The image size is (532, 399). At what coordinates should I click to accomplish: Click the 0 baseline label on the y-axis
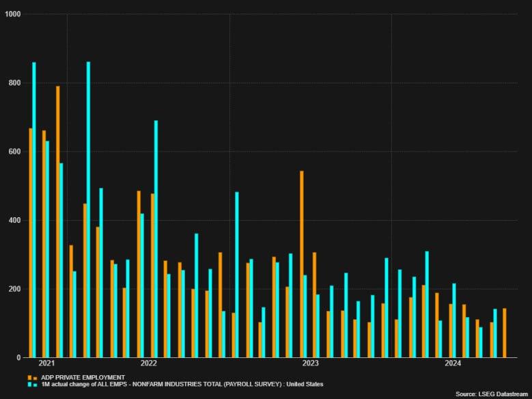tap(19, 357)
